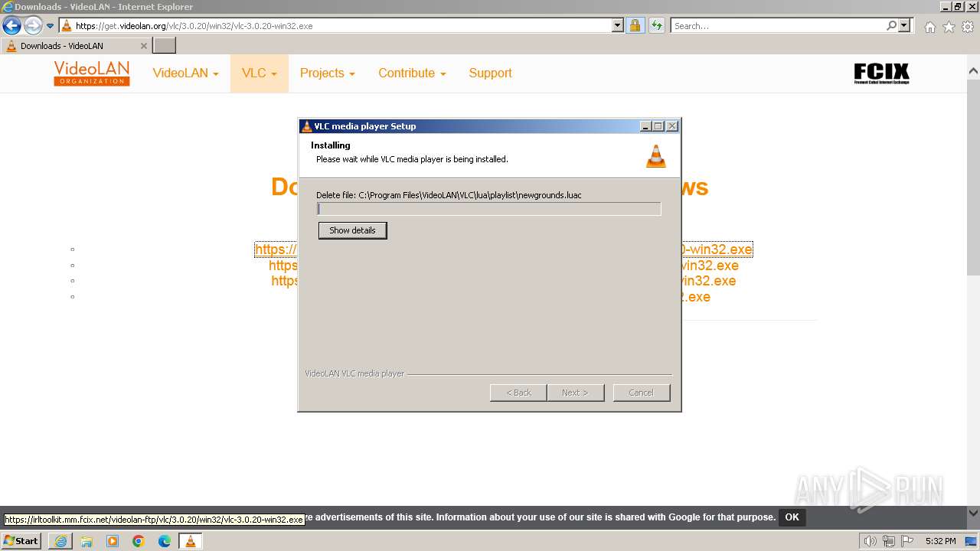Open the recent pages dropdown arrow
The width and height of the screenshot is (980, 551).
pos(51,26)
